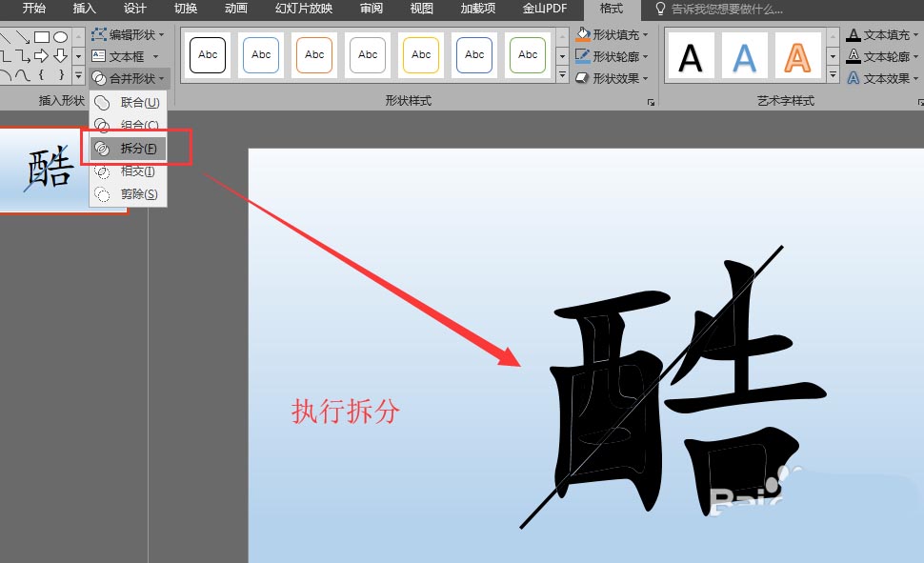Choose 组合(C) from merge shapes menu

coord(128,125)
